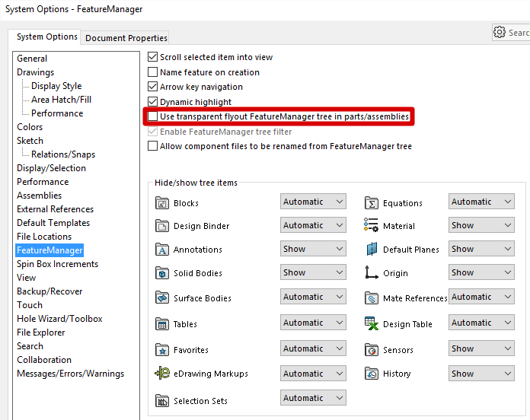Enable transparent flyout FeatureManager tree checkbox
530x420 pixels.
point(153,116)
